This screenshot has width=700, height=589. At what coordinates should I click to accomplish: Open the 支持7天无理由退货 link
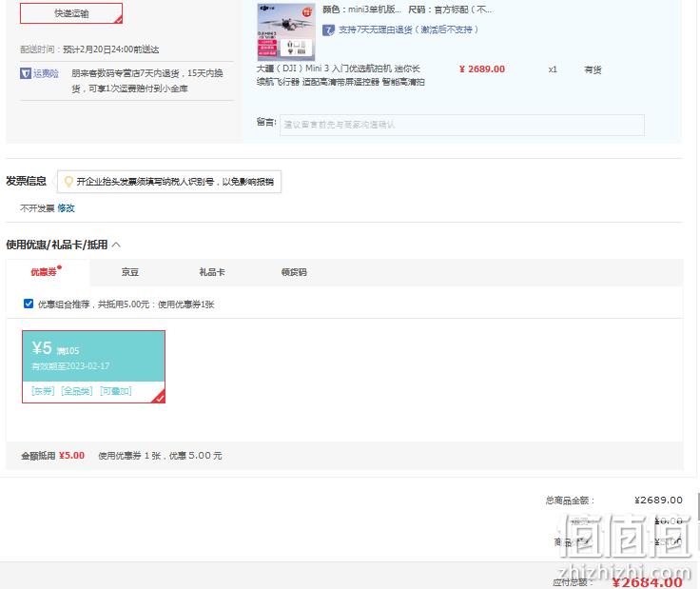408,29
